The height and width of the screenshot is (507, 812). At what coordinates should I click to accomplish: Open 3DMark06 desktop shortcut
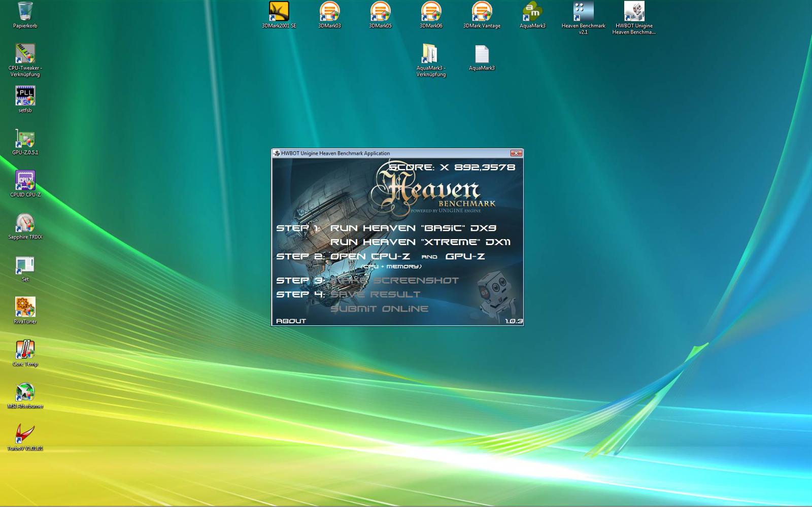click(431, 15)
